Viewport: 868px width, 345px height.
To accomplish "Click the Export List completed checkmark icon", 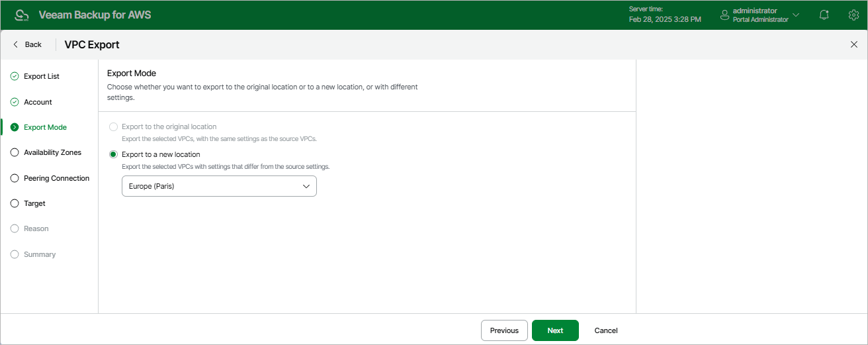I will [x=15, y=76].
